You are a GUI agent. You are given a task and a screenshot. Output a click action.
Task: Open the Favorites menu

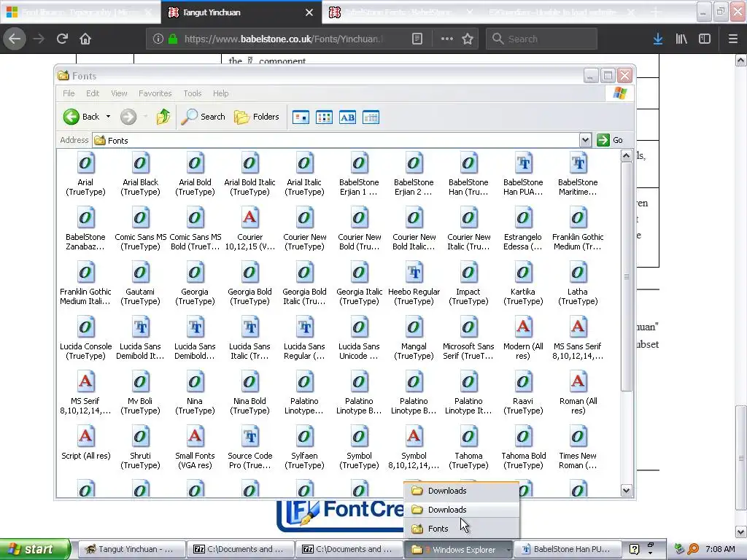(x=155, y=93)
